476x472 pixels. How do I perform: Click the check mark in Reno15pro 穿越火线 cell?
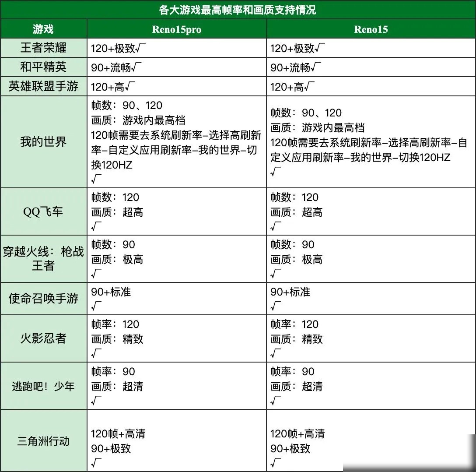[x=96, y=274]
